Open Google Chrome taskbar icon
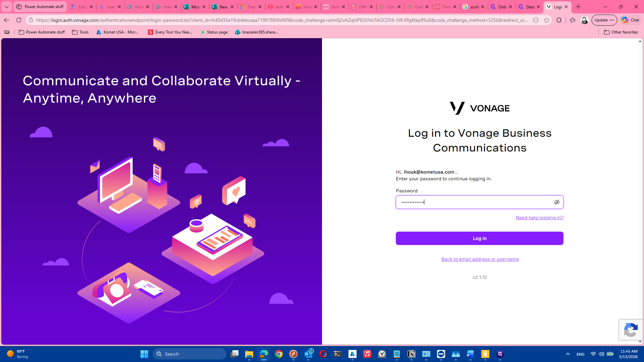 [x=279, y=354]
